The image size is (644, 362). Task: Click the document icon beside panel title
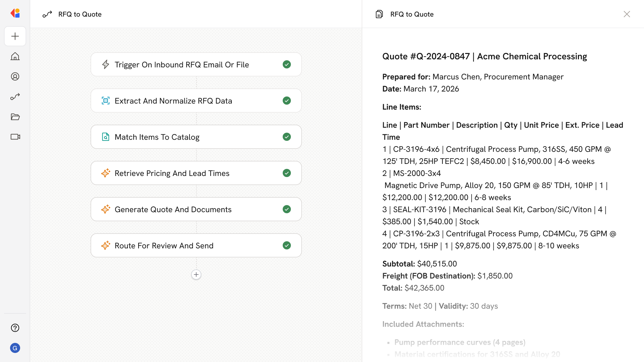coord(379,14)
